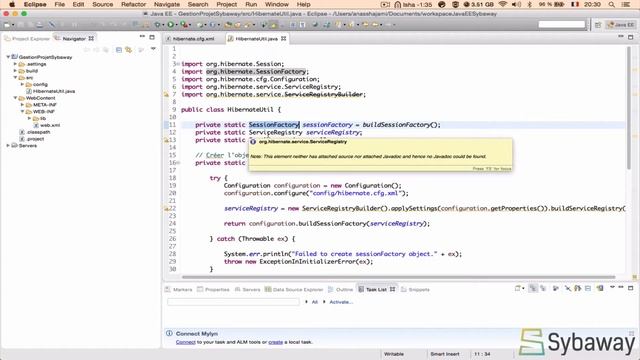Image resolution: width=640 pixels, height=360 pixels.
Task: Toggle the imports fold on line 3
Action: click(x=178, y=64)
